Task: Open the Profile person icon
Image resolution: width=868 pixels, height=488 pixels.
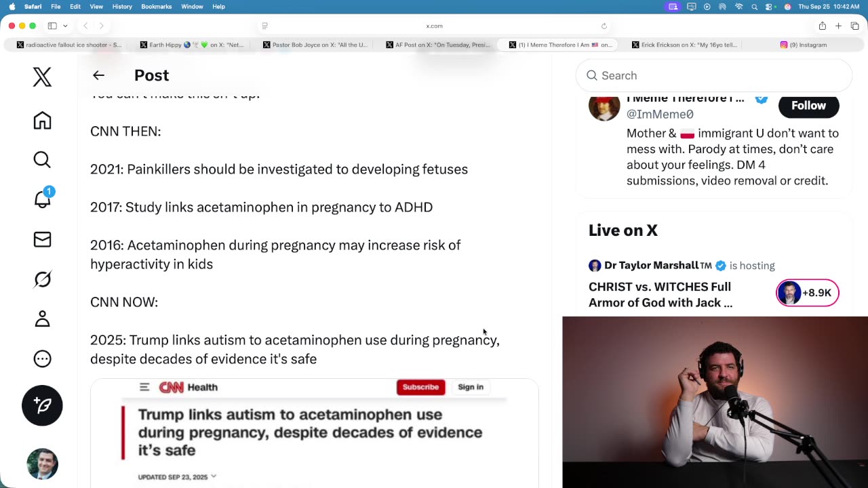Action: click(x=42, y=319)
